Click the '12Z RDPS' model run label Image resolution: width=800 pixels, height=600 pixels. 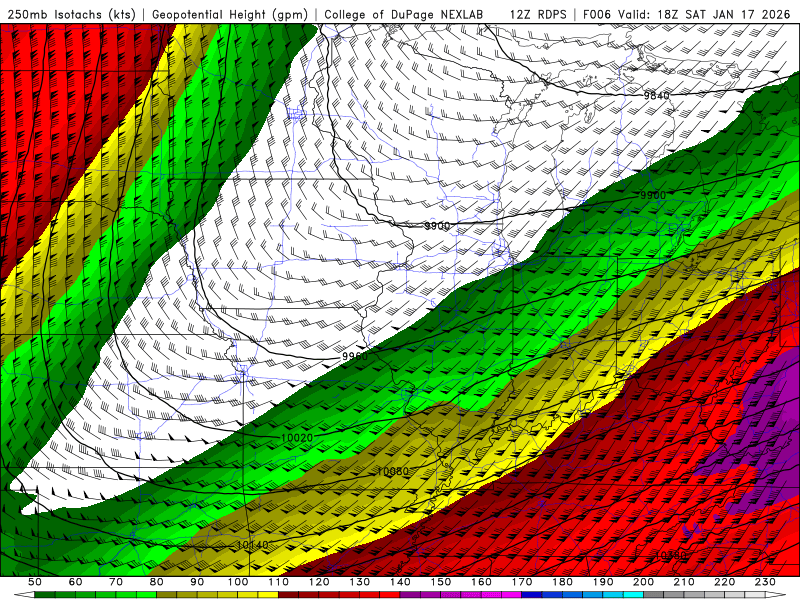pos(538,14)
